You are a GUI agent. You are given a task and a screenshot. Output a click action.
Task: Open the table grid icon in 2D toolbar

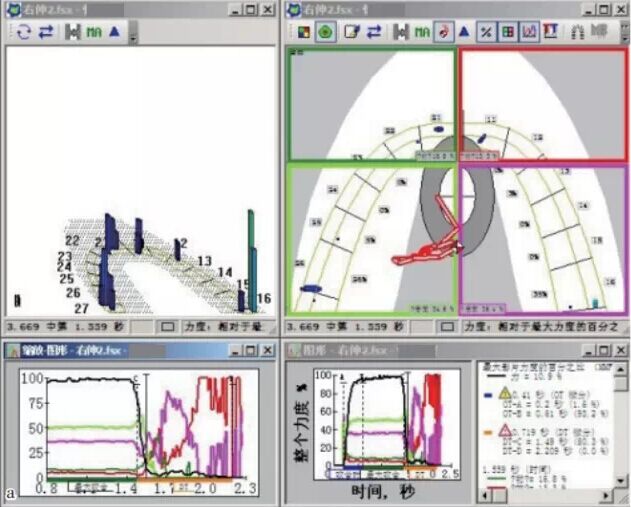pos(508,31)
